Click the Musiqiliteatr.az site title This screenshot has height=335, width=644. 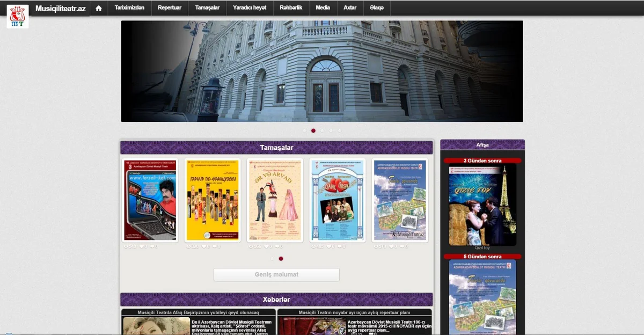coord(61,9)
